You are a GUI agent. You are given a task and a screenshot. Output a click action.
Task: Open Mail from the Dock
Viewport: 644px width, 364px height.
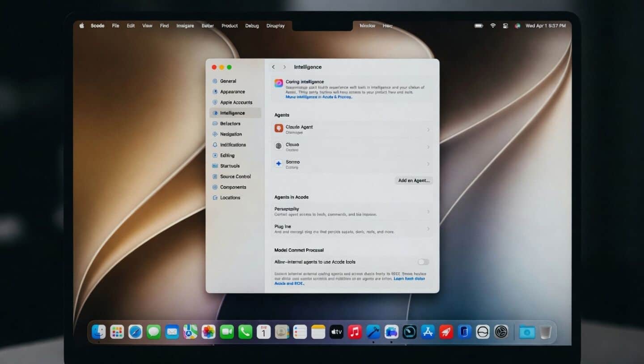[172, 332]
